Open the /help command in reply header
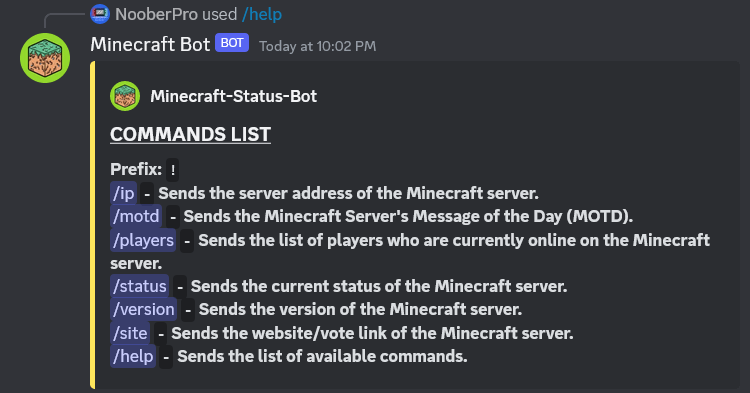Screen dimensions: 750x393 (262, 14)
